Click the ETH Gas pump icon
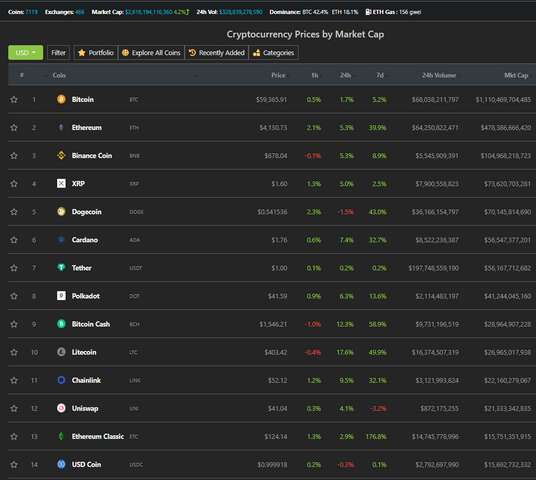Viewport: 536px width, 480px height. point(368,12)
